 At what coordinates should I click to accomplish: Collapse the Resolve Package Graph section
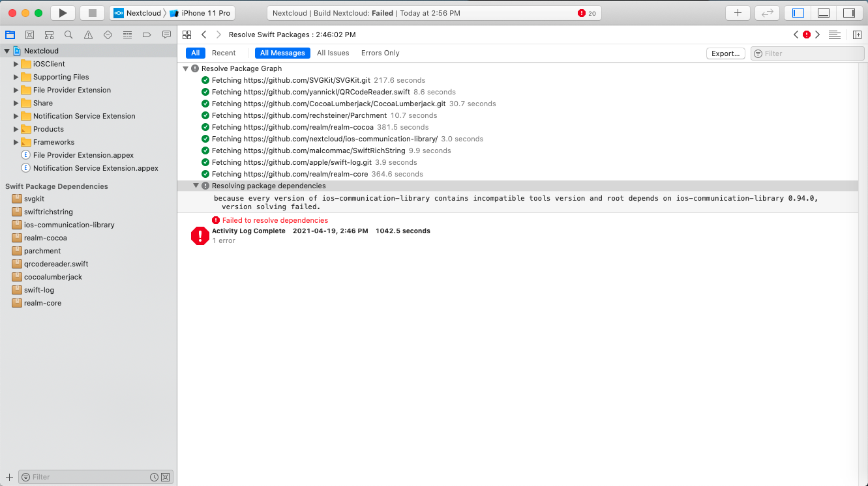pyautogui.click(x=186, y=68)
